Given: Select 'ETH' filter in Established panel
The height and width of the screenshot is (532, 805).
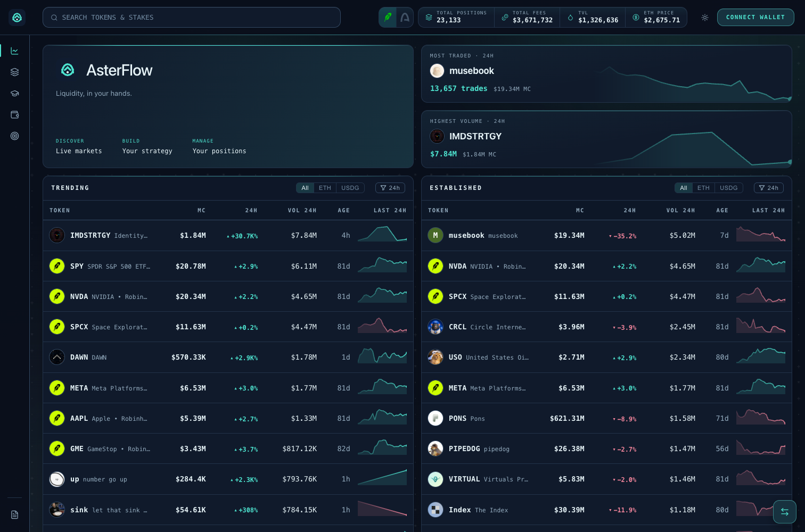Looking at the screenshot, I should point(703,188).
